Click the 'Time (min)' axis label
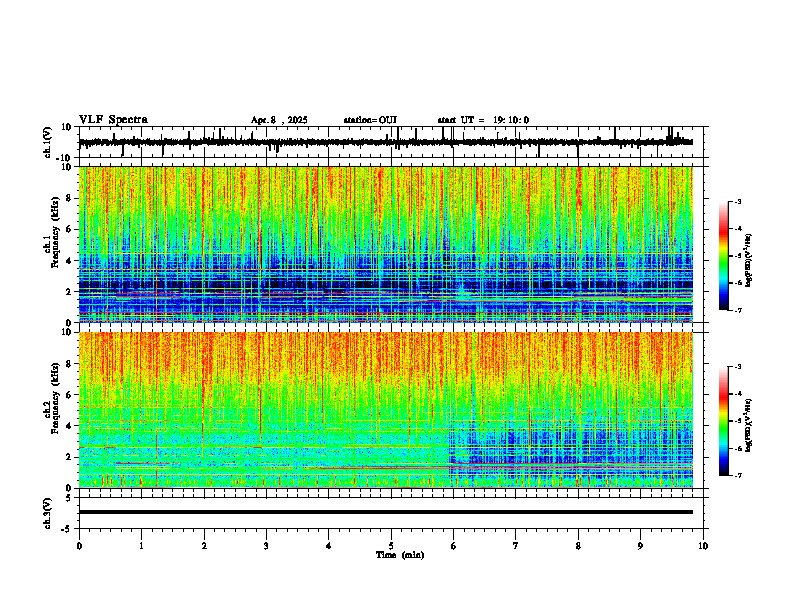 click(x=400, y=555)
